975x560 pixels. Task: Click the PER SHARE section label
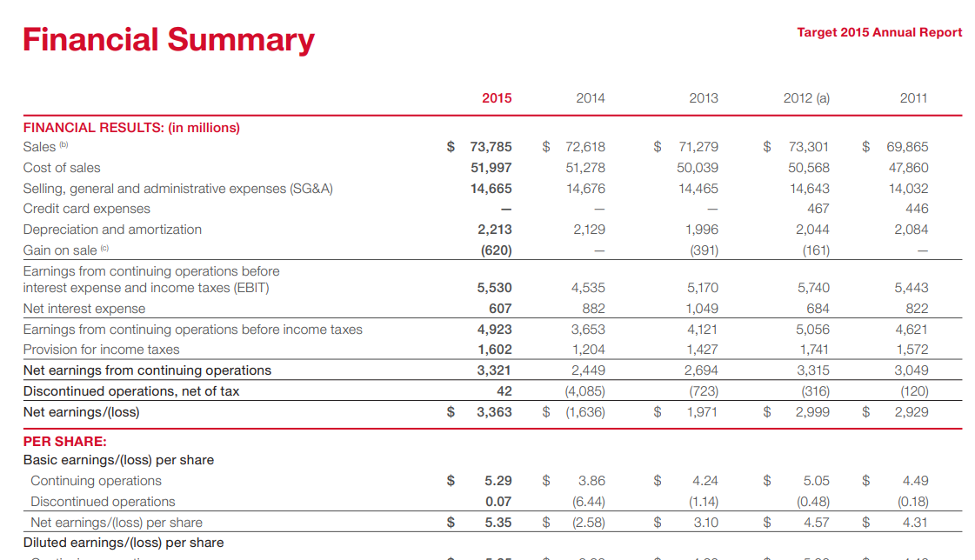click(x=64, y=441)
